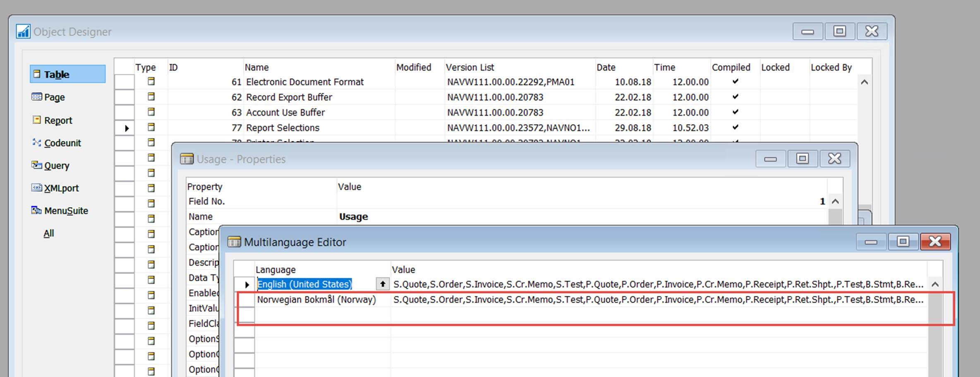980x377 pixels.
Task: Click the table icon beside Electronic Document Format
Action: point(151,81)
